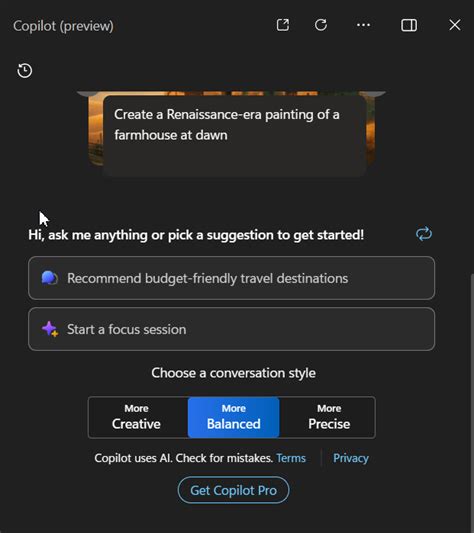This screenshot has height=533, width=474.
Task: Toggle the split-pane sidebar layout icon
Action: (409, 25)
